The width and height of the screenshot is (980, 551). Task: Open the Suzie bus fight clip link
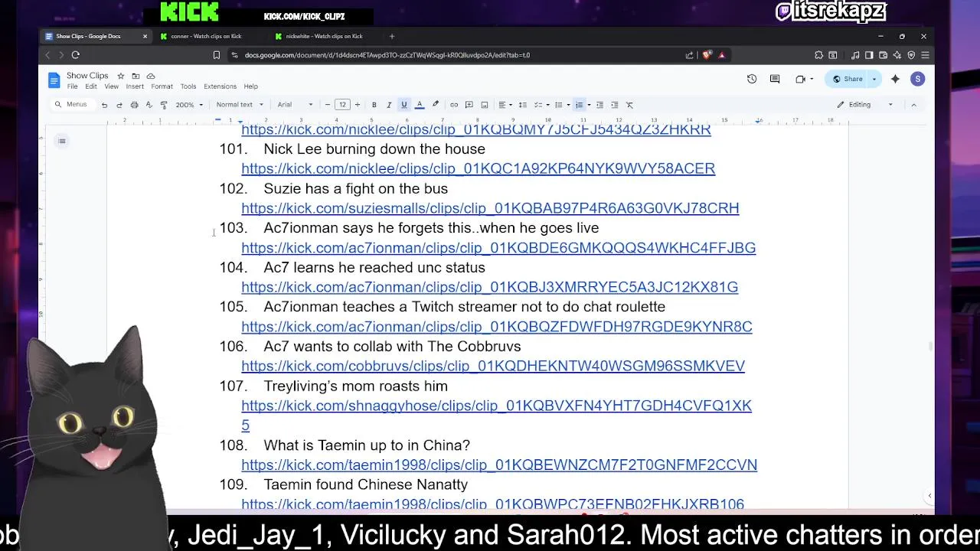click(x=490, y=208)
